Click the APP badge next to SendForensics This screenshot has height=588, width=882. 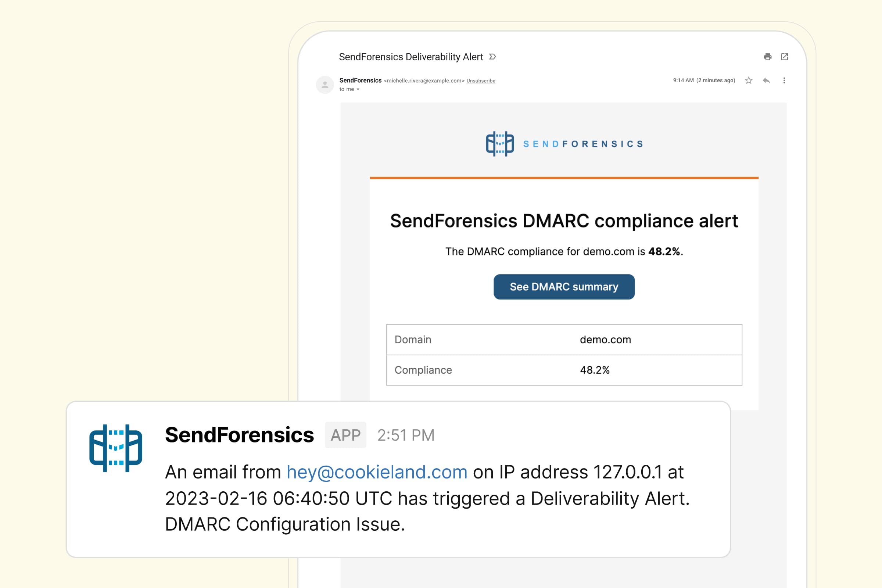[345, 435]
